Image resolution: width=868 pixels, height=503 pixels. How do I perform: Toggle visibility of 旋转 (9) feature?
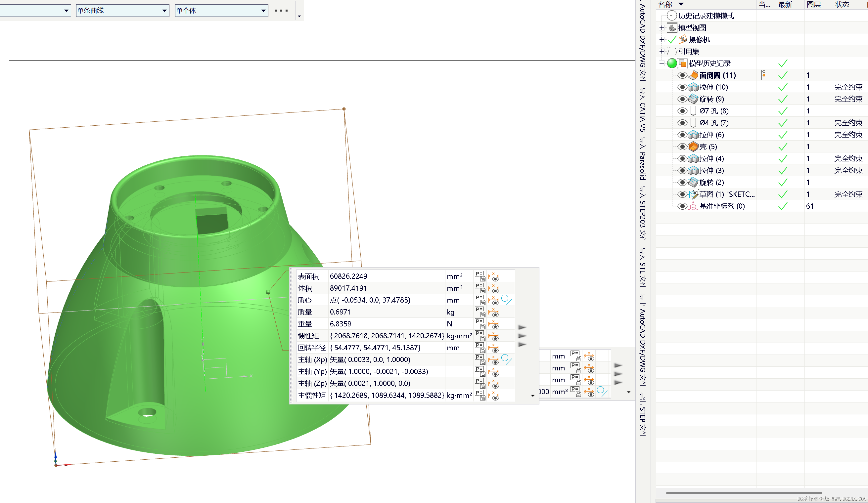point(682,99)
